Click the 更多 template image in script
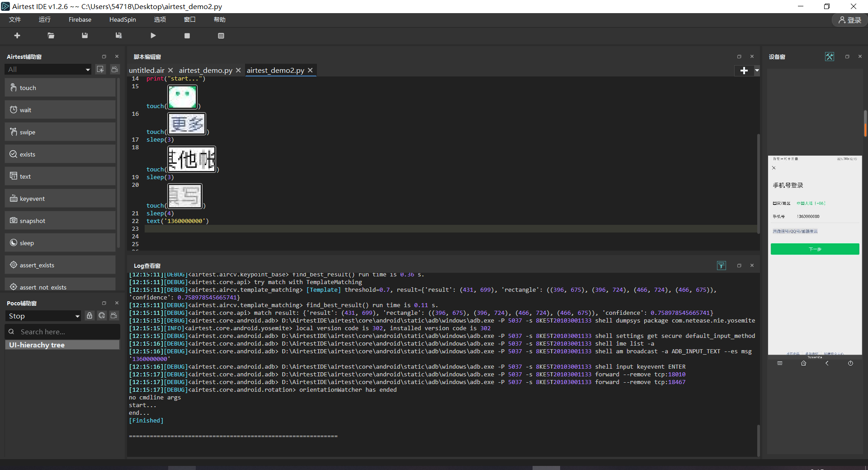The height and width of the screenshot is (470, 868). (187, 123)
